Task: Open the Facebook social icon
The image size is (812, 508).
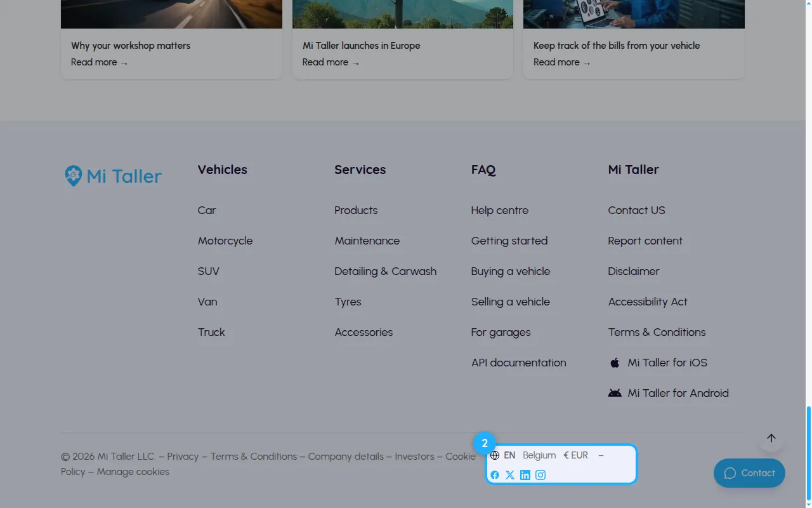Action: click(495, 475)
